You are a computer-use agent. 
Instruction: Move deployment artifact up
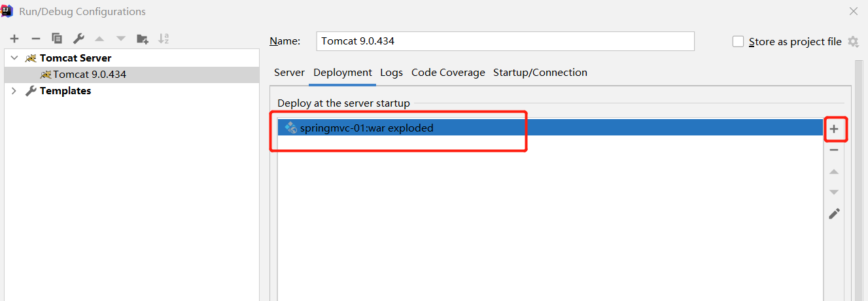click(x=834, y=171)
